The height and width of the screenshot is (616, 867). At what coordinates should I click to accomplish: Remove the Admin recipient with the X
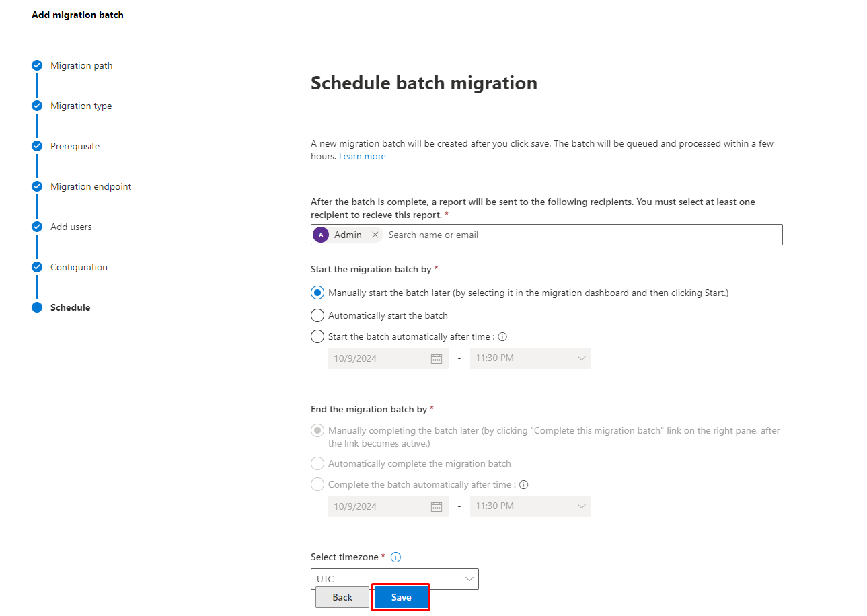[x=375, y=235]
